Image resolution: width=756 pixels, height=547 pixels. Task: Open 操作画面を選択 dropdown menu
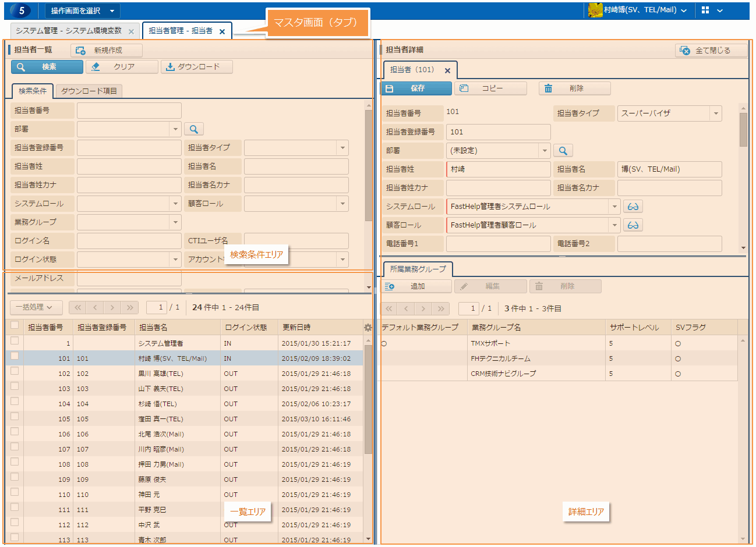coord(83,10)
